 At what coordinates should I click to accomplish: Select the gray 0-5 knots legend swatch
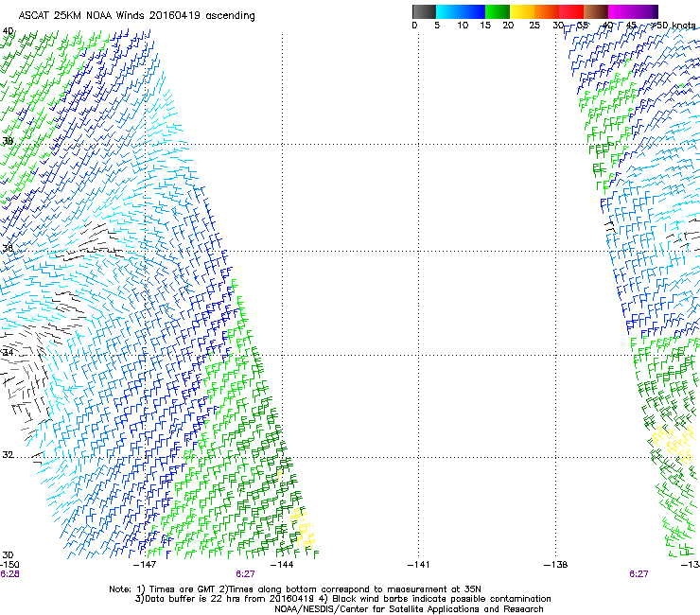tap(424, 11)
